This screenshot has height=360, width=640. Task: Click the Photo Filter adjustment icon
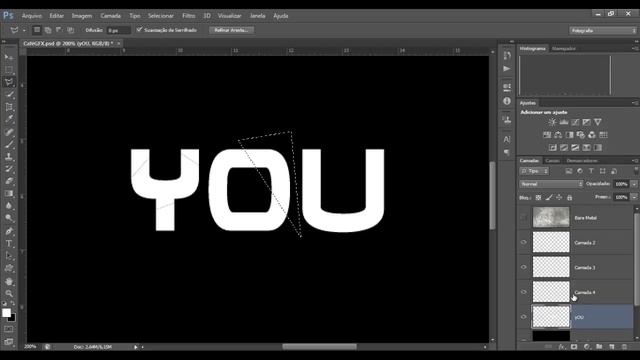[580, 135]
